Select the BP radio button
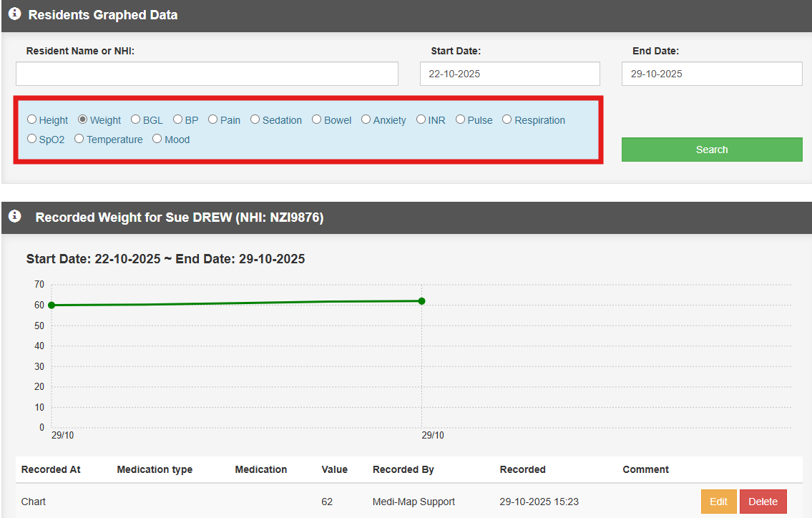The image size is (812, 518). (178, 120)
